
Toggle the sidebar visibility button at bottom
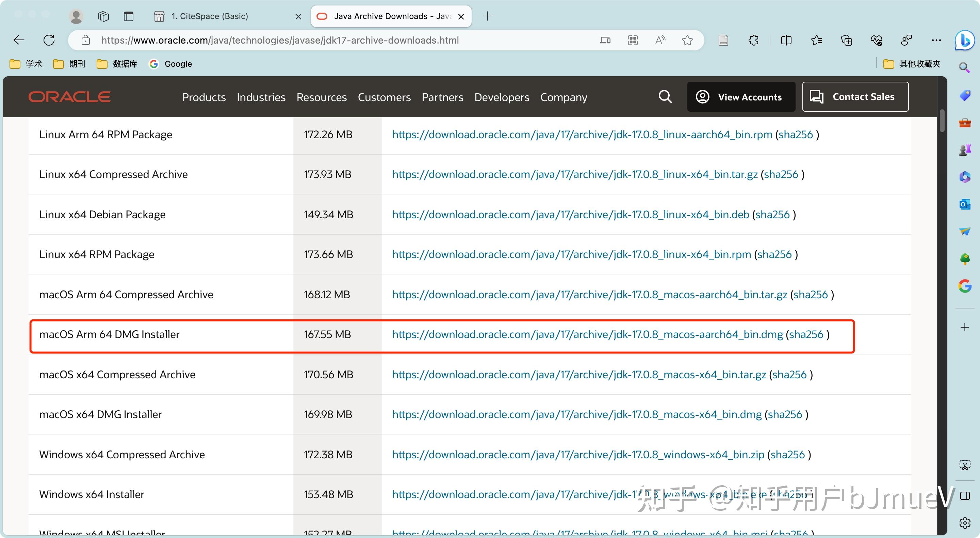tap(964, 496)
